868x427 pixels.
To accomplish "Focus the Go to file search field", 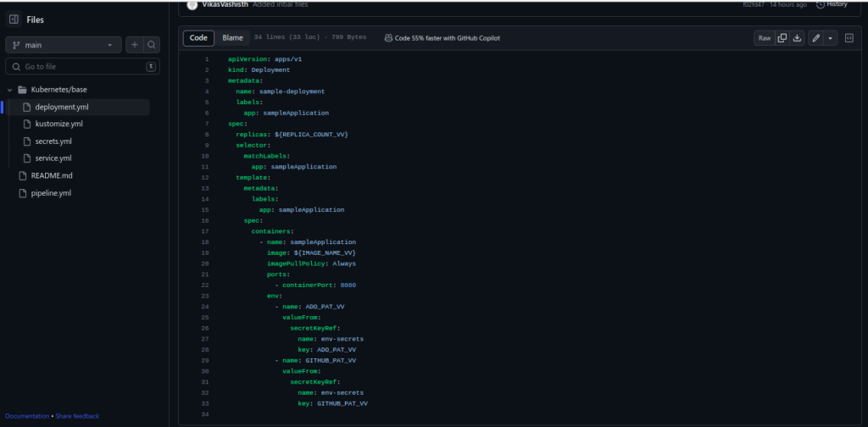I will (82, 66).
